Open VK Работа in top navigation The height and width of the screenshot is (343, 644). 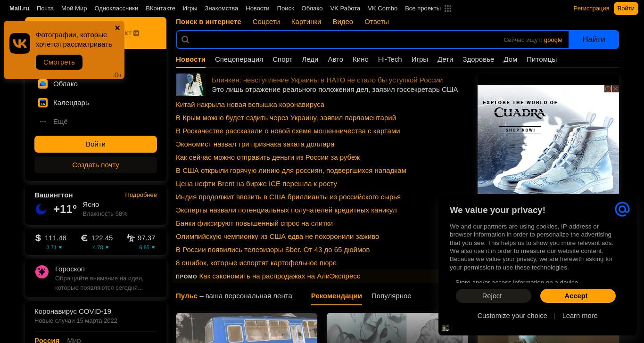(x=345, y=8)
